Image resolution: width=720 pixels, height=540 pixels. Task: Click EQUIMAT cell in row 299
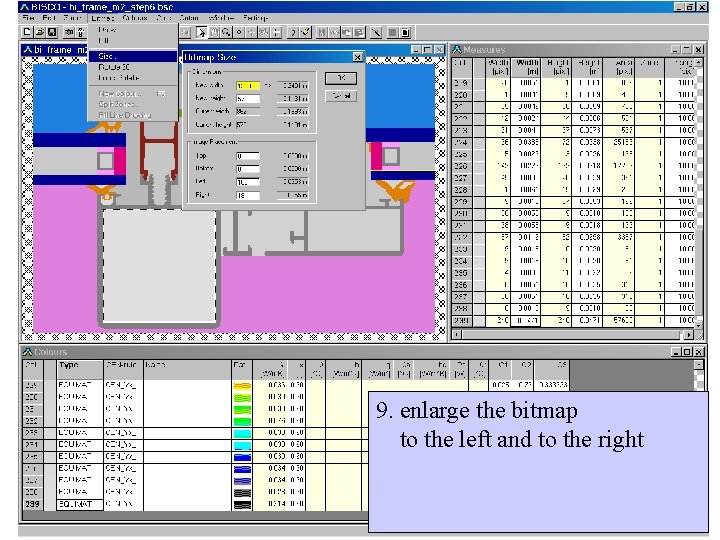click(x=79, y=504)
